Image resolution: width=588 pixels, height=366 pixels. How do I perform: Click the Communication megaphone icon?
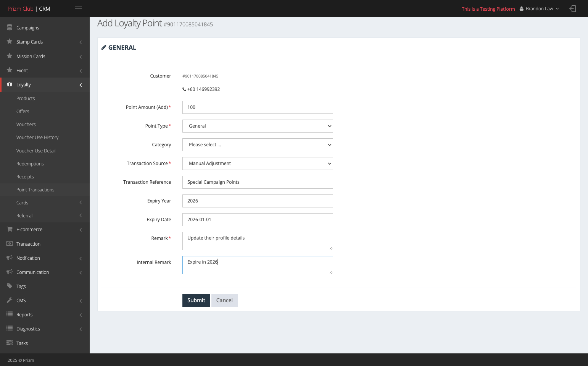click(x=10, y=272)
